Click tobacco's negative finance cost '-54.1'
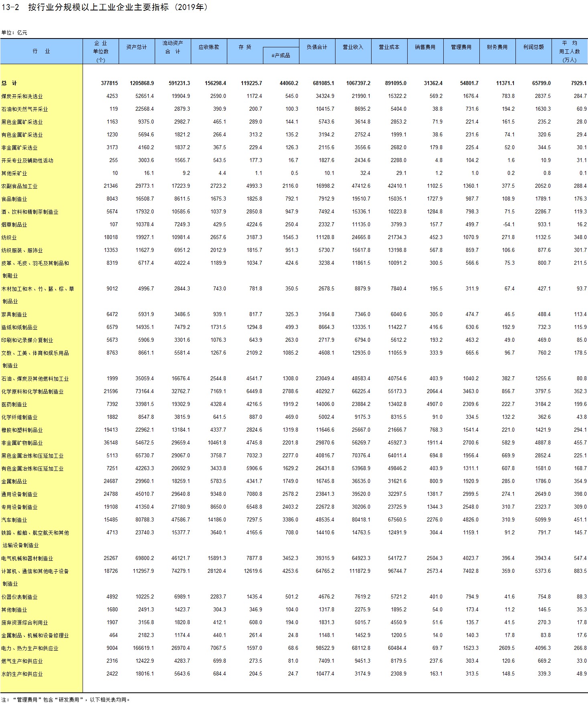Image resolution: width=588 pixels, height=706 pixels. 509,224
